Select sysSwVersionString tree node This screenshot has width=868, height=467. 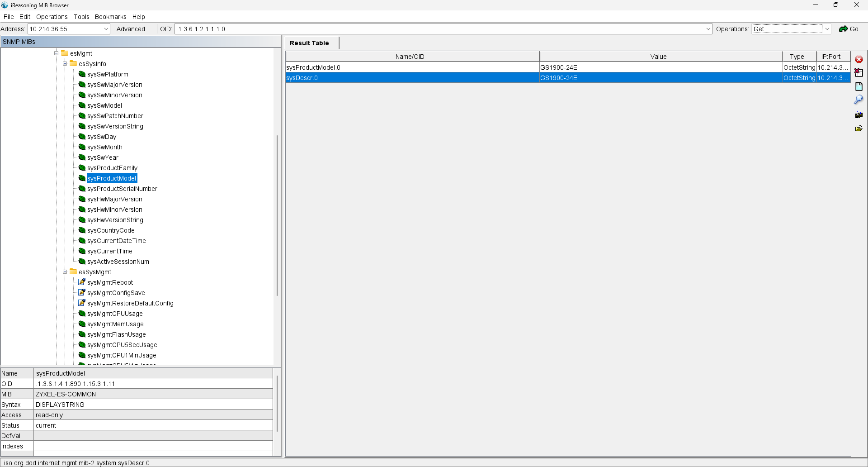click(x=115, y=126)
